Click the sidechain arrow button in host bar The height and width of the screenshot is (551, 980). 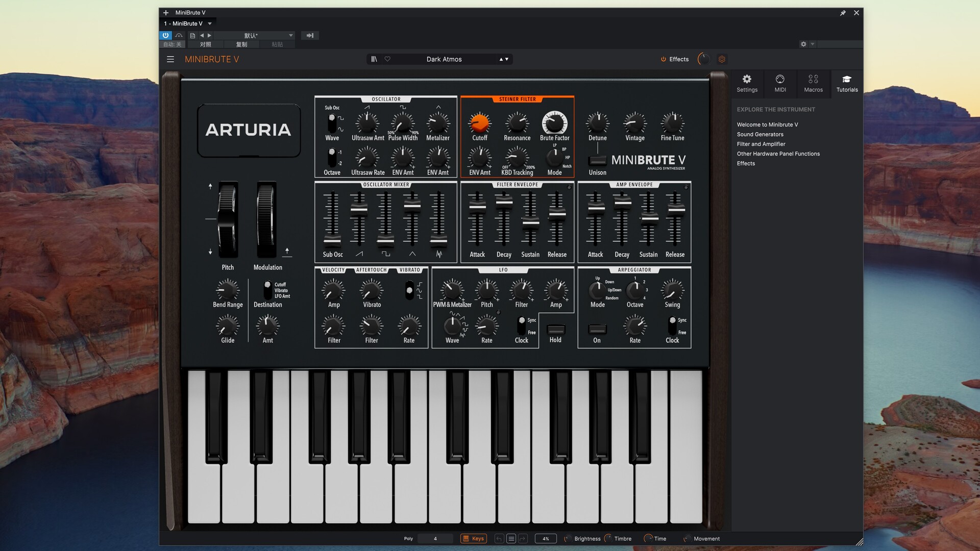coord(310,36)
